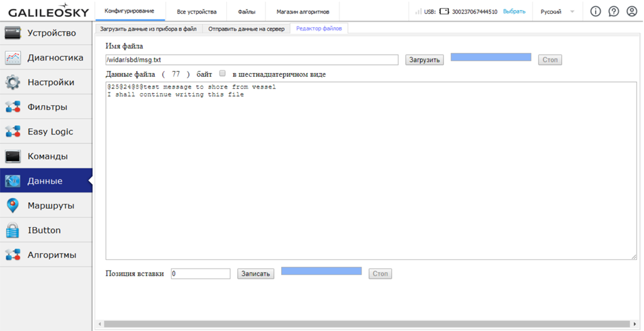Click the Данные globe icon
The width and height of the screenshot is (644, 331).
pyautogui.click(x=13, y=181)
